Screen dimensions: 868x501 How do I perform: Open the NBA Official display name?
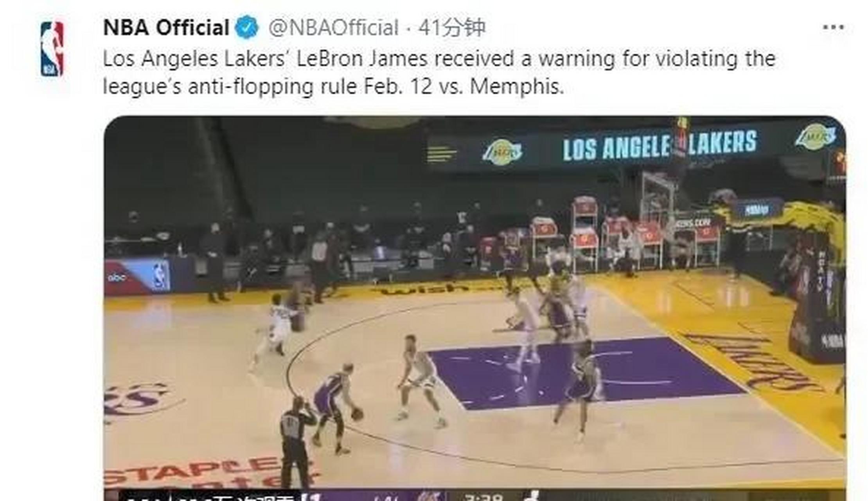click(x=166, y=27)
